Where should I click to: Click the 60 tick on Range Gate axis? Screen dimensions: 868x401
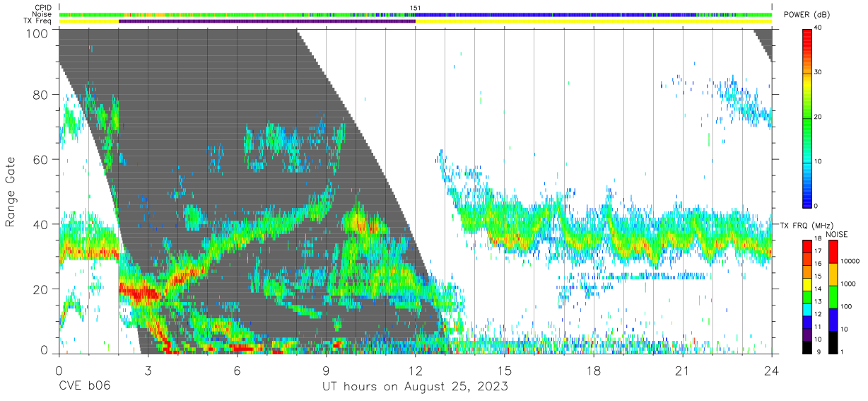[41, 159]
